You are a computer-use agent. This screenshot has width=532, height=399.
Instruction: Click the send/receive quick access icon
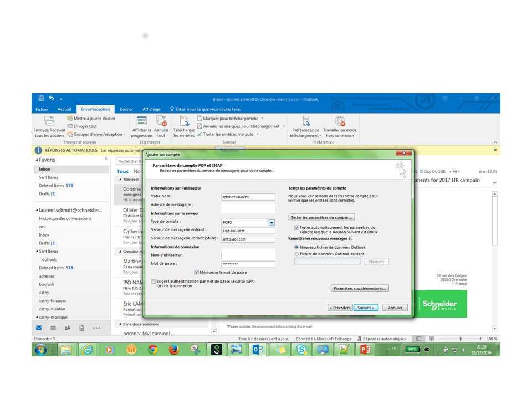coord(42,98)
